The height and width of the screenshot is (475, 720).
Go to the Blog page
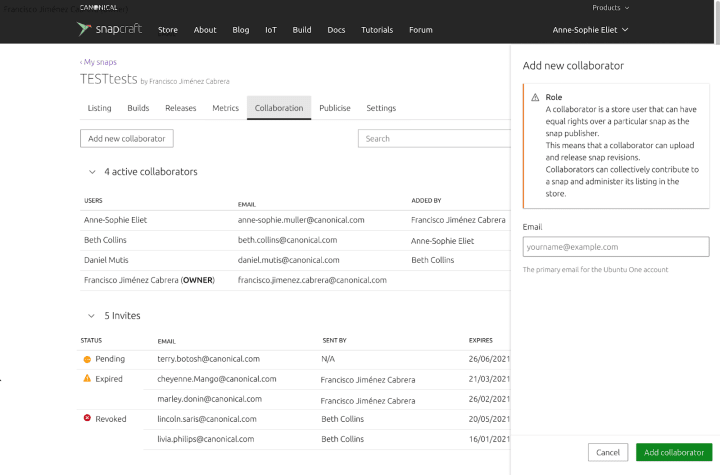[241, 30]
